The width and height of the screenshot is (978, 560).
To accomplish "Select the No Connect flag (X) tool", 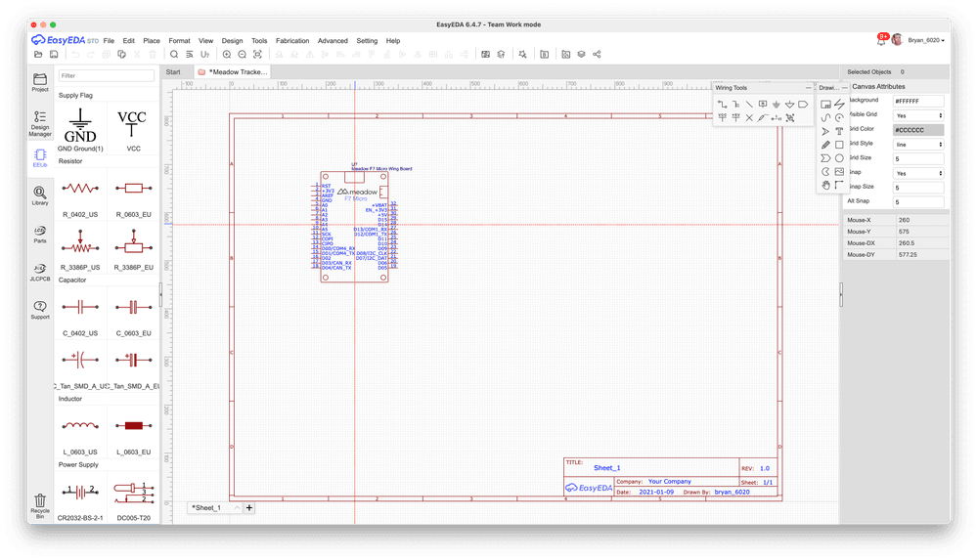I will click(x=749, y=117).
